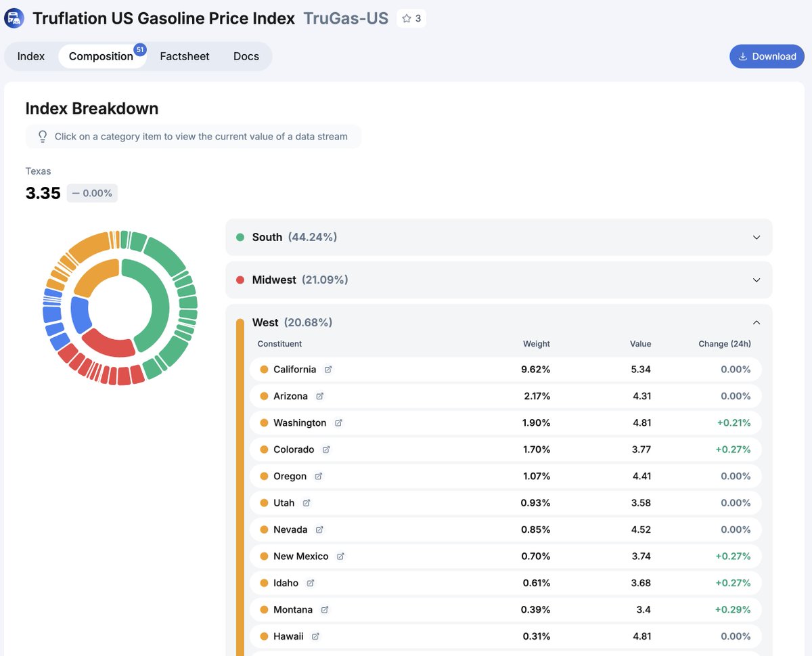Collapse the West region section
The width and height of the screenshot is (812, 656).
pos(757,322)
